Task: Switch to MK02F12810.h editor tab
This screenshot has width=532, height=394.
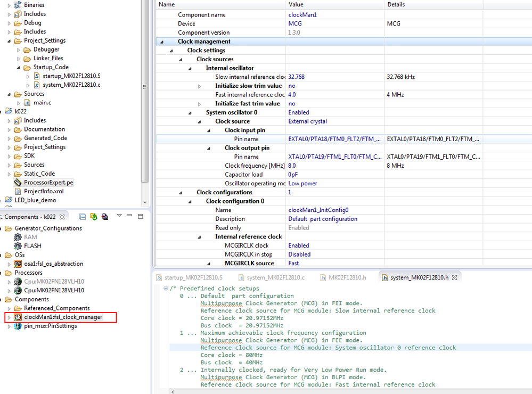Action: point(343,277)
